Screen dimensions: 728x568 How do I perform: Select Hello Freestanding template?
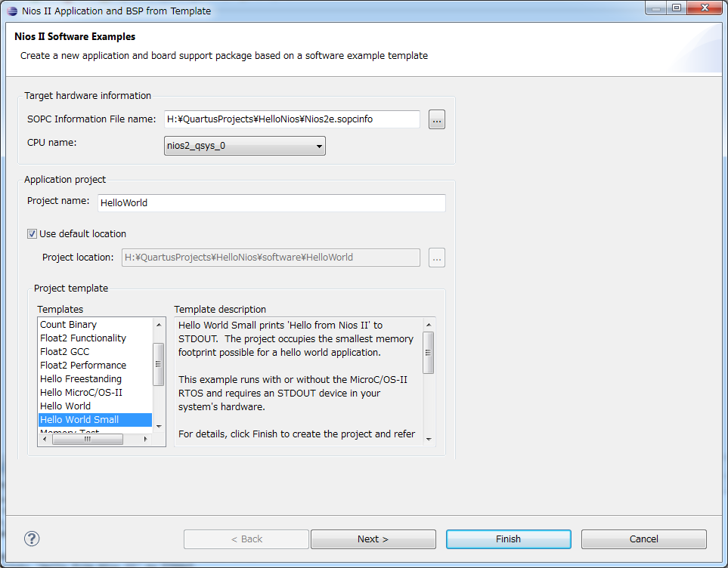coord(95,378)
